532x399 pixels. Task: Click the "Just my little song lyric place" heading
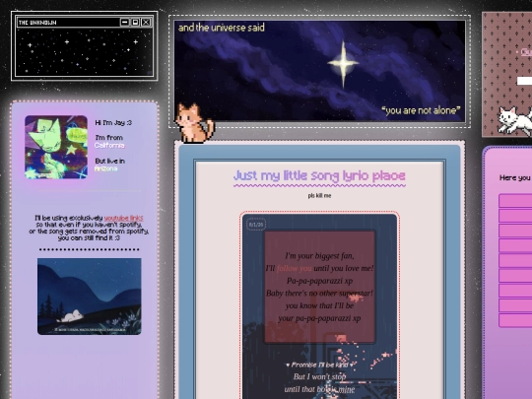[319, 175]
